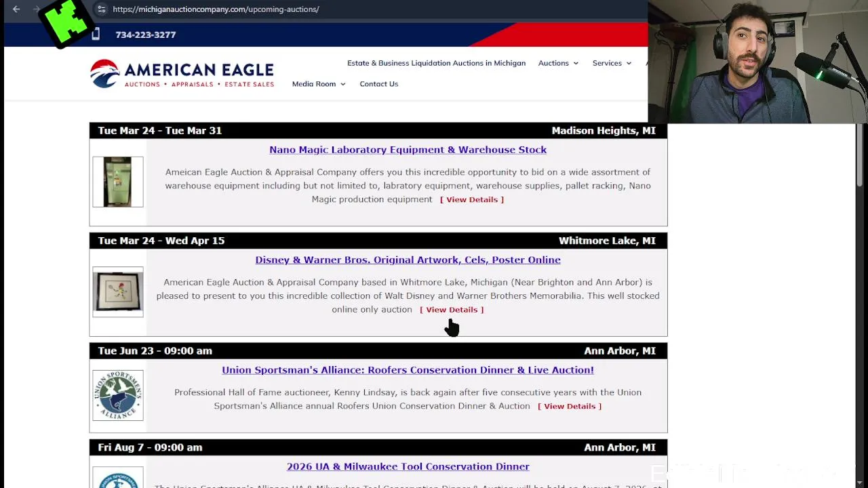Click the 'Tue Jun 23 - 09:00 am' header
Viewport: 868px width, 488px height.
click(x=155, y=350)
